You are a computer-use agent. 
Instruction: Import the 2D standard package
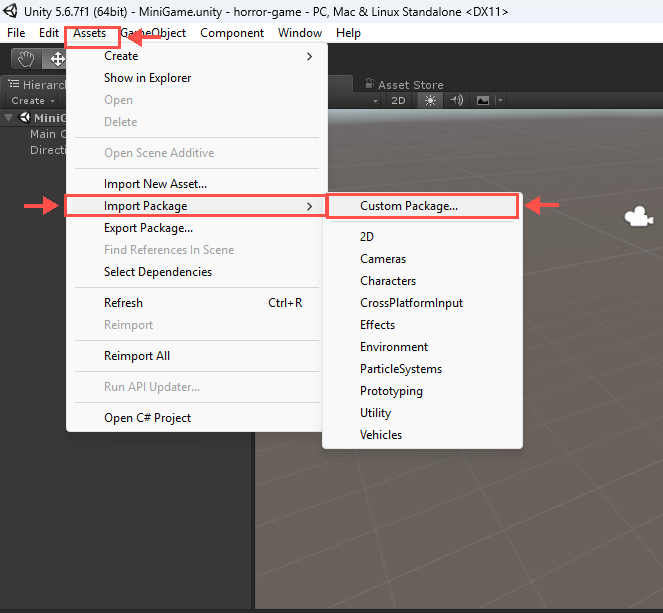[422, 237]
